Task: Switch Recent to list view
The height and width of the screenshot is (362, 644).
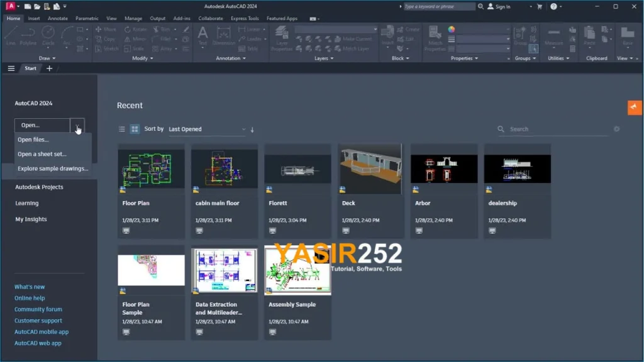Action: pyautogui.click(x=121, y=129)
